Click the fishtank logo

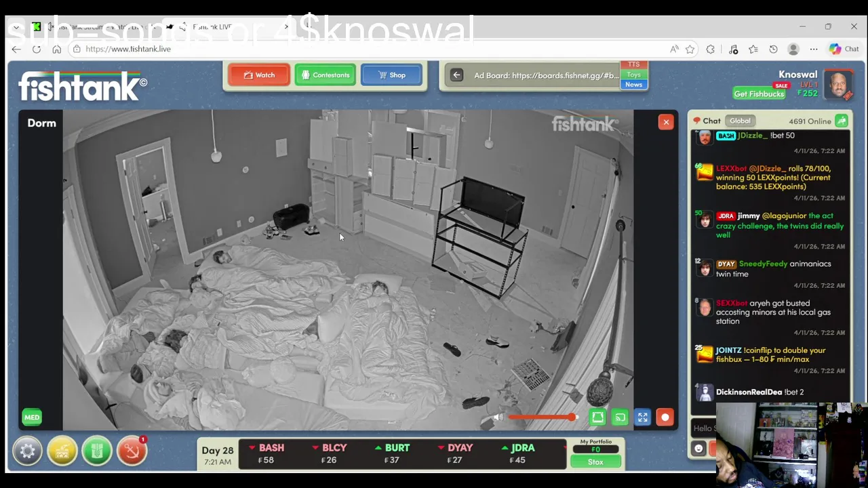82,86
